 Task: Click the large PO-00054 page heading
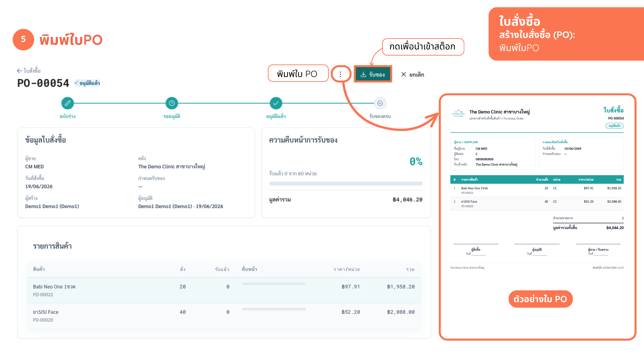pyautogui.click(x=43, y=83)
